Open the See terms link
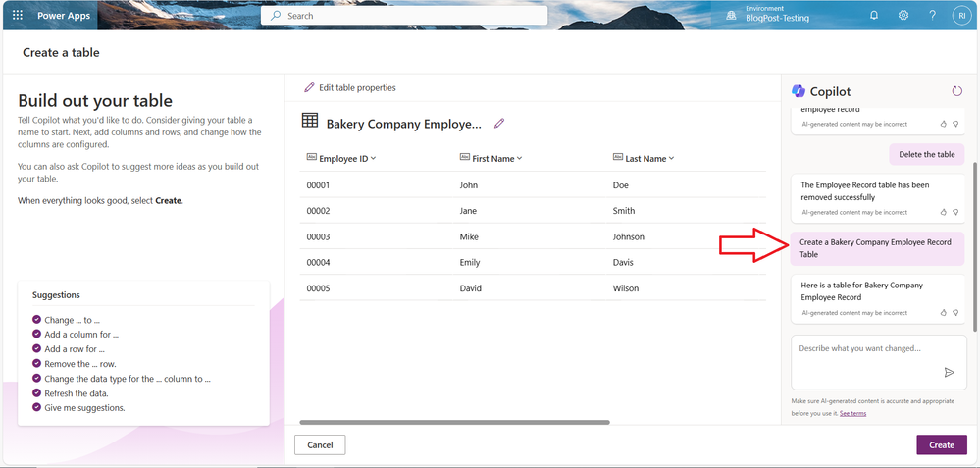 point(852,414)
